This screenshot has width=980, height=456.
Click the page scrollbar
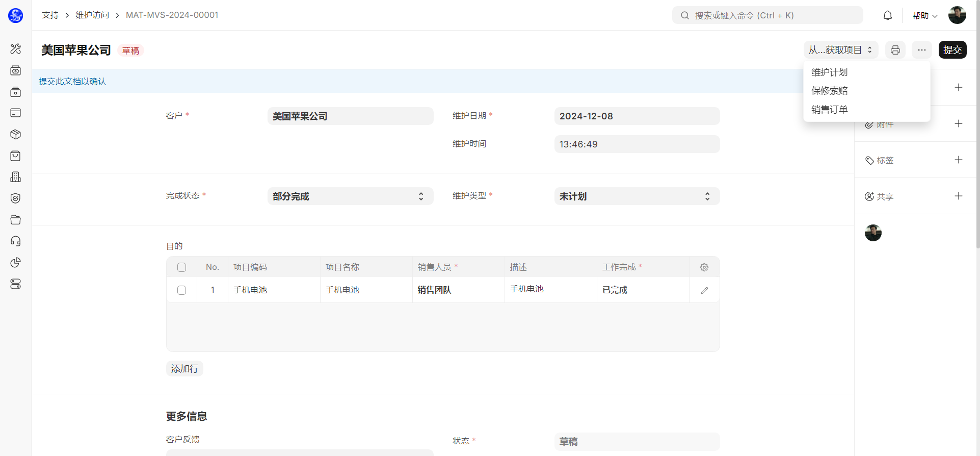click(977, 124)
